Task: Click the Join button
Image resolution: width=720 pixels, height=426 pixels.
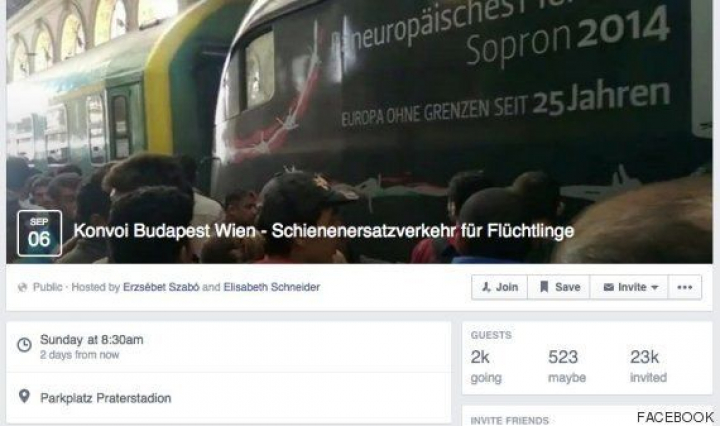Action: point(499,287)
